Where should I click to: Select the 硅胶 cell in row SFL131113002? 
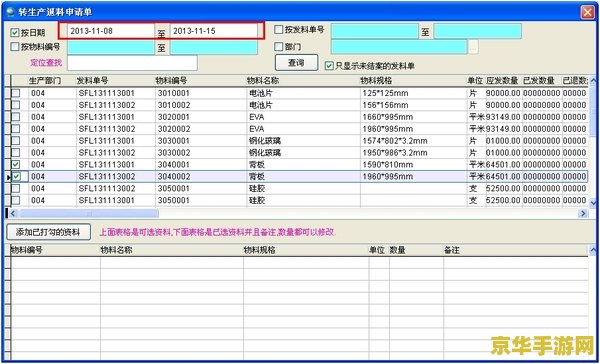(303, 188)
